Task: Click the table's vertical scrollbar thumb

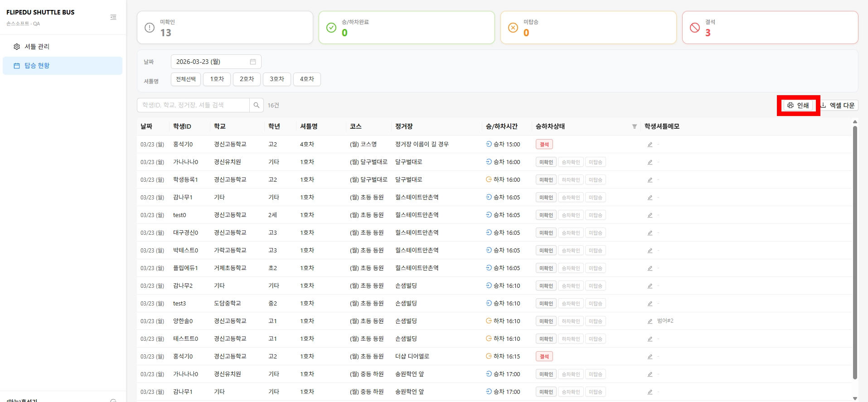Action: pyautogui.click(x=855, y=252)
